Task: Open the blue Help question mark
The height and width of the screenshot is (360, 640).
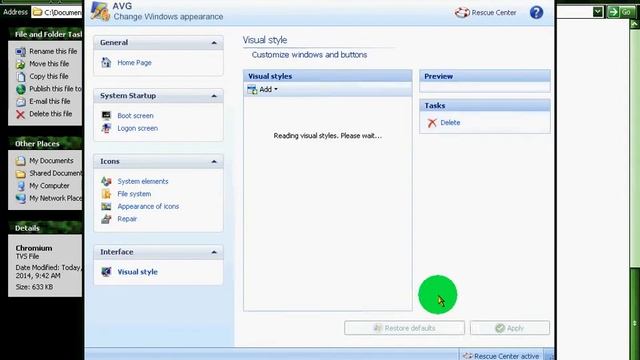Action: pos(536,13)
